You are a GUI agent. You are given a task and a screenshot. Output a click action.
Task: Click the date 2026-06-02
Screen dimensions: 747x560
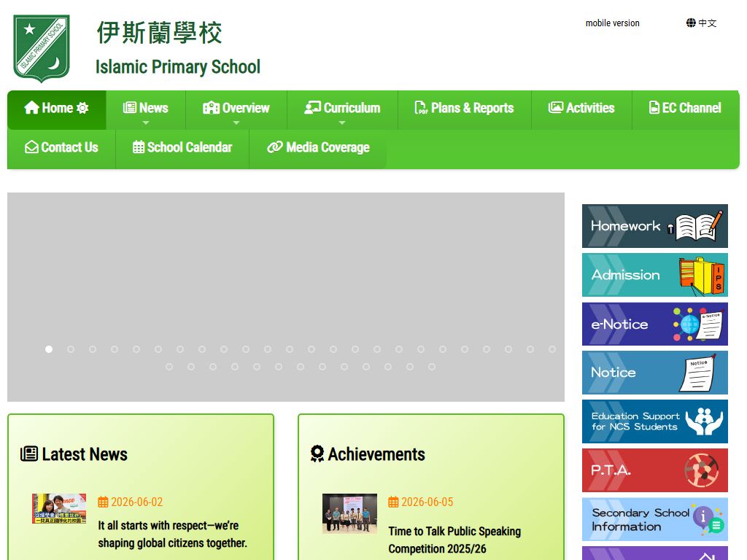click(x=136, y=502)
